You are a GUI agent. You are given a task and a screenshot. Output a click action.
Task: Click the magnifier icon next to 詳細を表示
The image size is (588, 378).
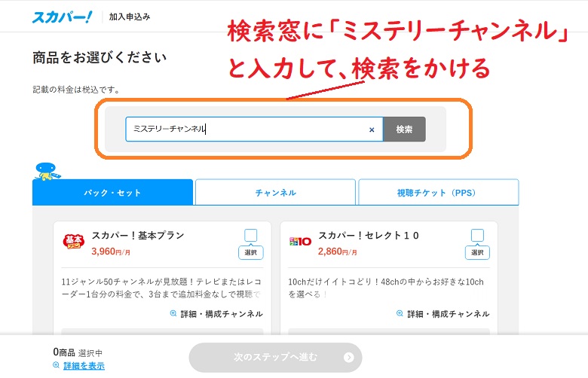tap(57, 365)
